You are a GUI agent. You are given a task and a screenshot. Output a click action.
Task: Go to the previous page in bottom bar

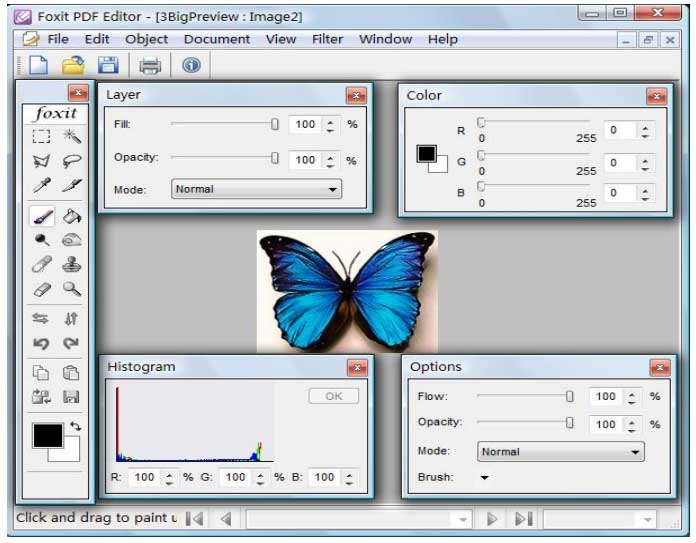pyautogui.click(x=226, y=519)
